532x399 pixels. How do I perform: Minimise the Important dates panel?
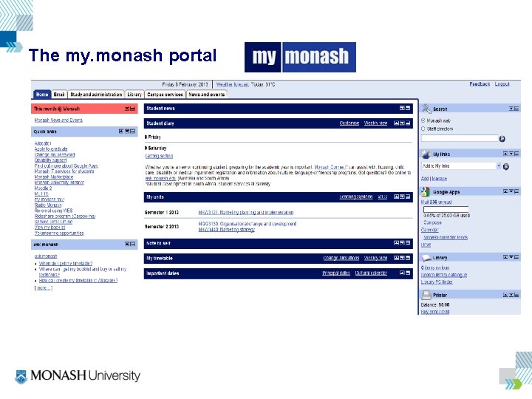point(408,273)
